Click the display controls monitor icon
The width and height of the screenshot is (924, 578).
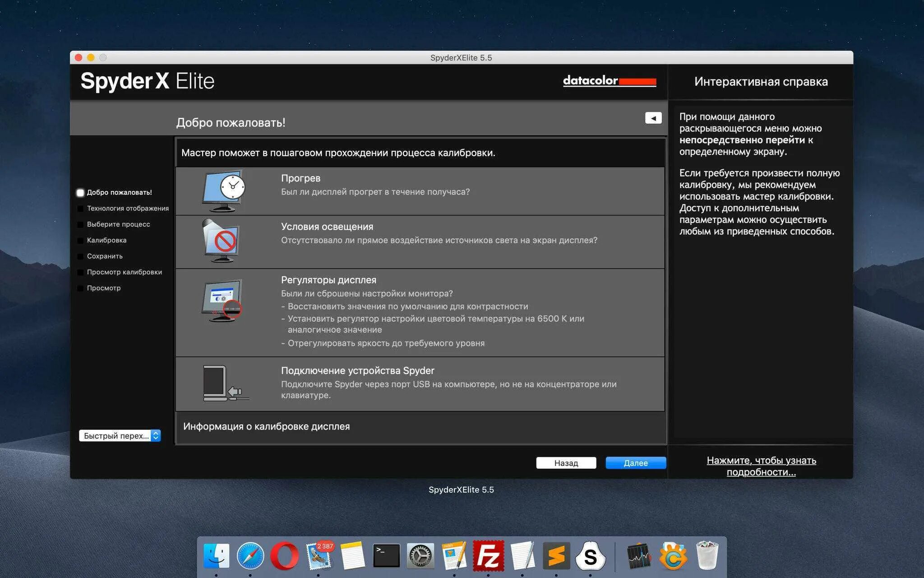pyautogui.click(x=222, y=300)
